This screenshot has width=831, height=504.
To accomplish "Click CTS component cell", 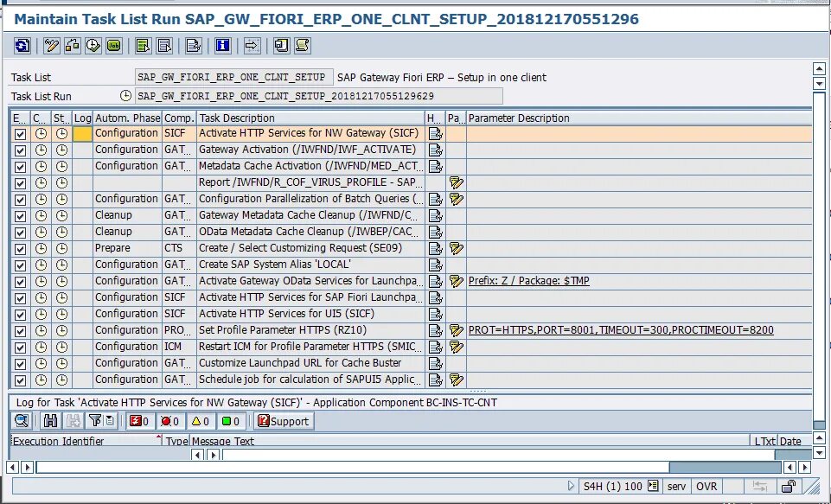I will tap(179, 248).
